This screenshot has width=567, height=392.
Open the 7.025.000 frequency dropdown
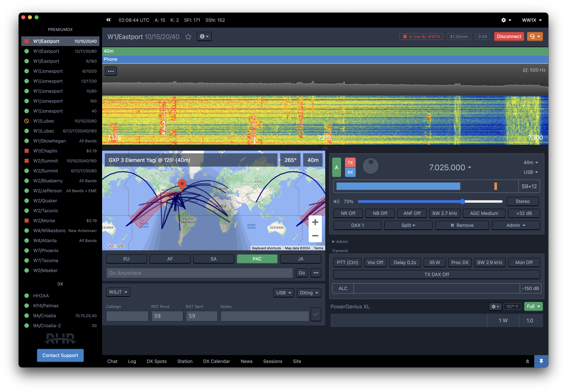(450, 167)
